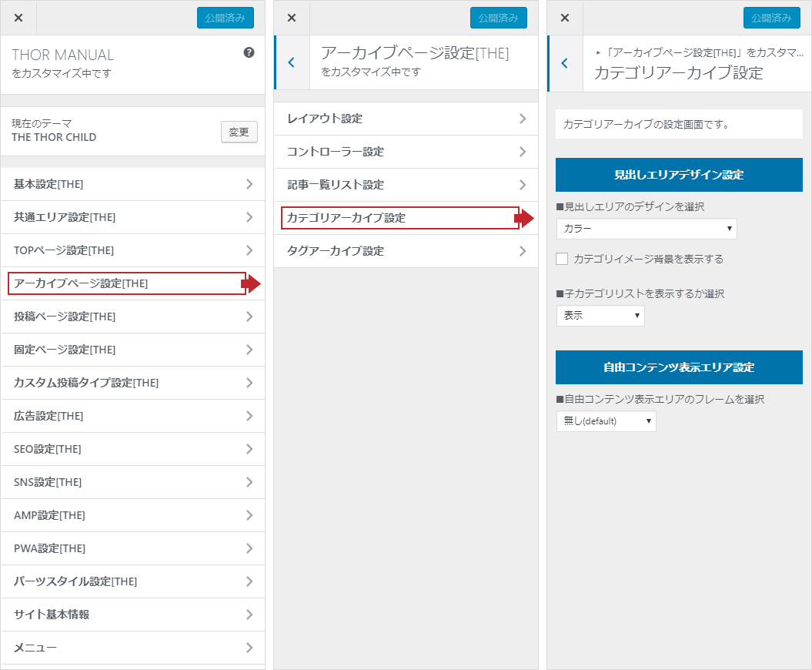Image resolution: width=812 pixels, height=670 pixels.
Task: Select カテゴリアーカイブ設定 in the middle panel
Action: [399, 218]
